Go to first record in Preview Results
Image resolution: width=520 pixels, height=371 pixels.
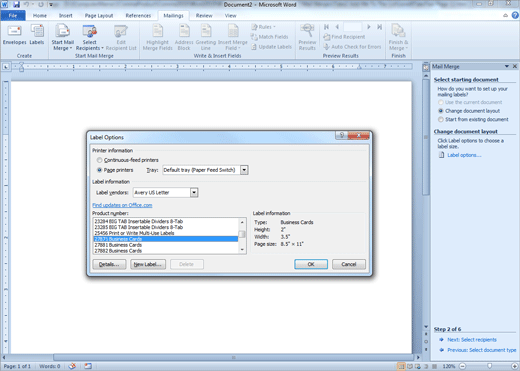[327, 27]
